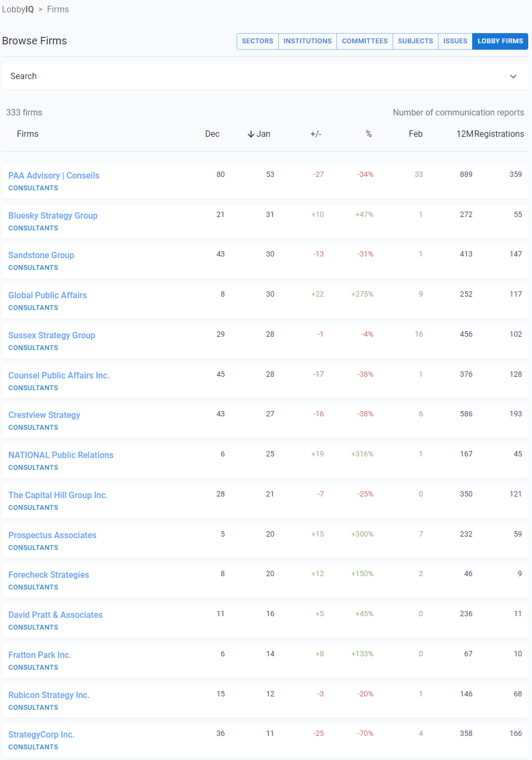Screen dimensions: 532x760
Task: Open Global Public Affairs firm
Action: [48, 295]
